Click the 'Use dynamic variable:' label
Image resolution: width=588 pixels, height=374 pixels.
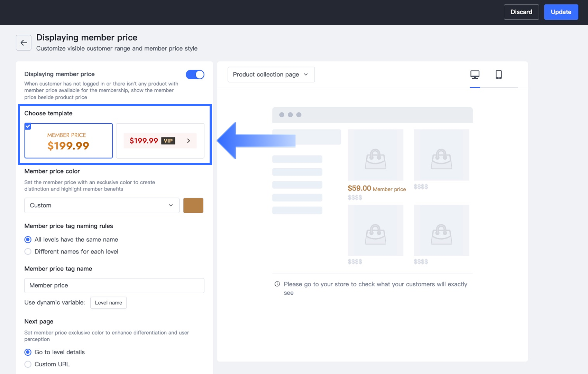click(x=55, y=303)
